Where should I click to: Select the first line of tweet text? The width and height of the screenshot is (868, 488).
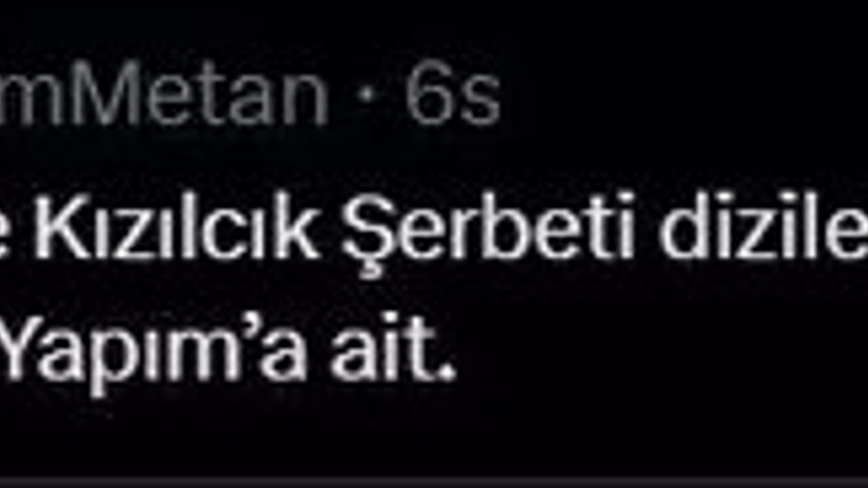(x=434, y=232)
